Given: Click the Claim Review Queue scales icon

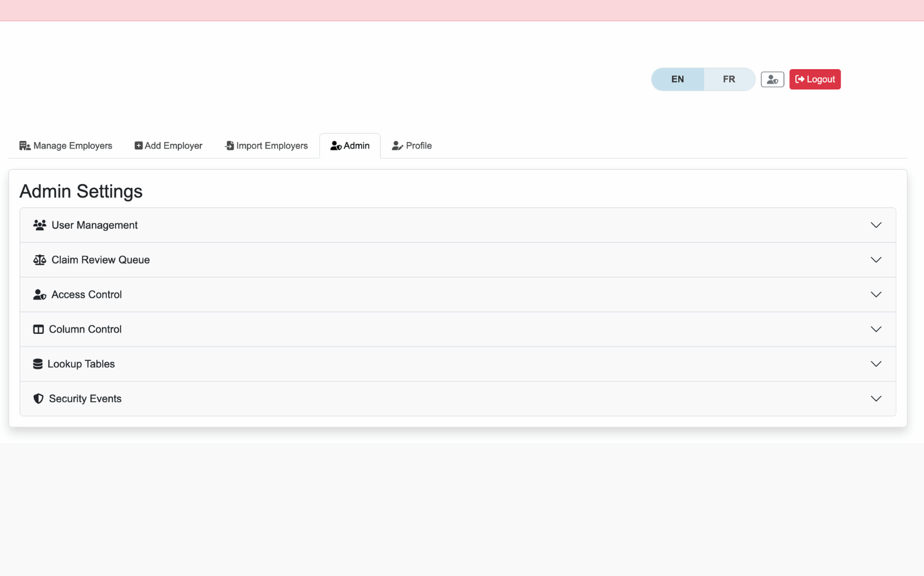Looking at the screenshot, I should tap(40, 259).
